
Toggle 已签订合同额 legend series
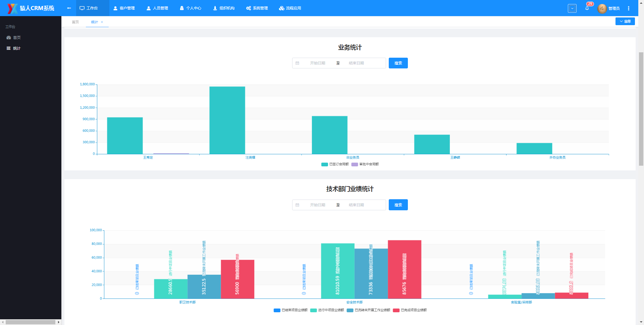[335, 164]
